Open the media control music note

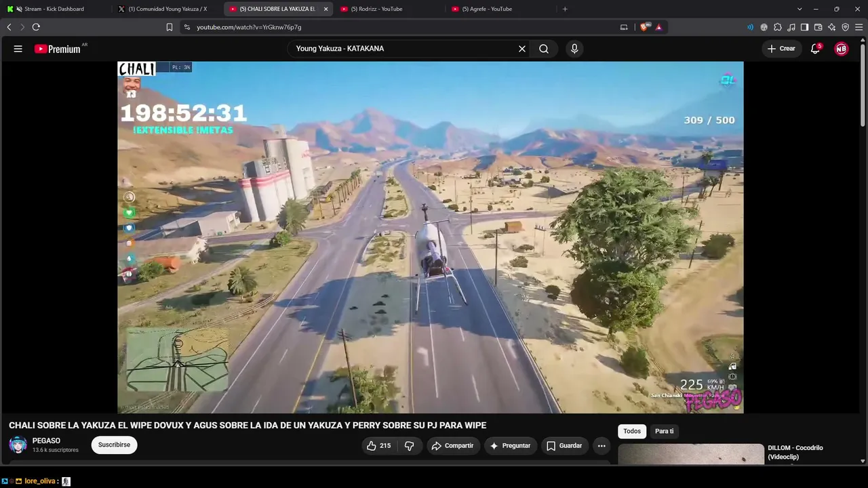click(x=791, y=27)
